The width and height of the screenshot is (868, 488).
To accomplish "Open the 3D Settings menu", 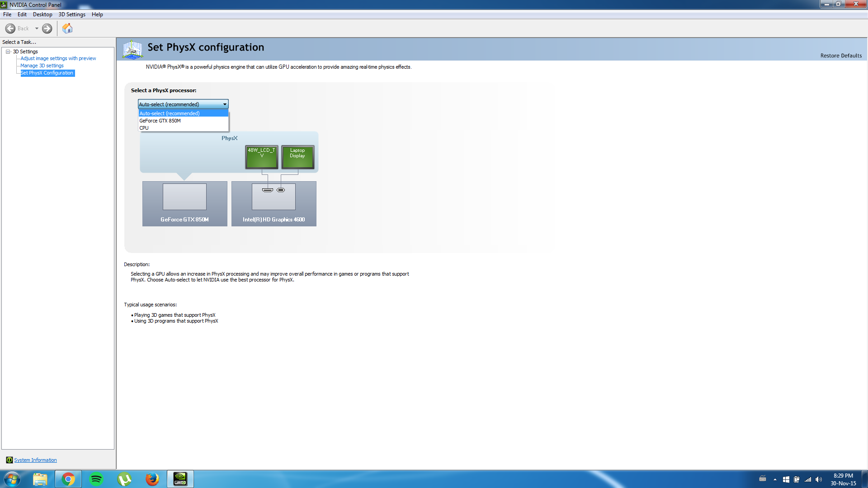I will point(72,14).
